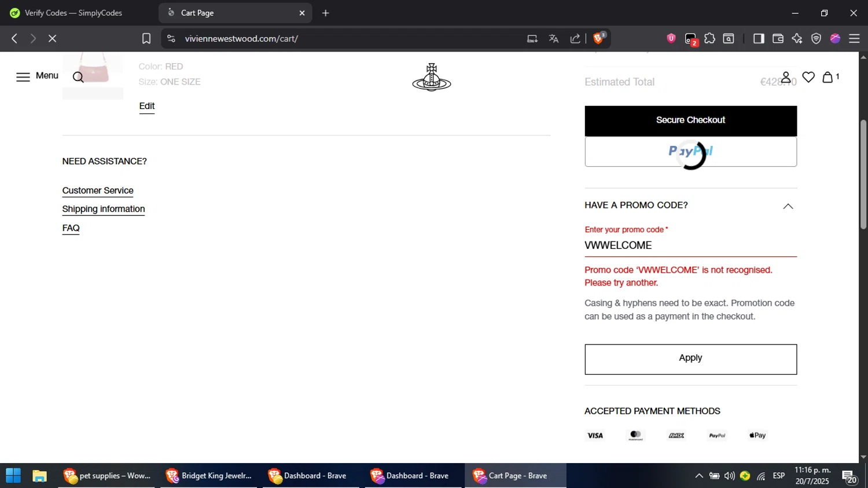Go back with the browser back arrow

pos(14,39)
